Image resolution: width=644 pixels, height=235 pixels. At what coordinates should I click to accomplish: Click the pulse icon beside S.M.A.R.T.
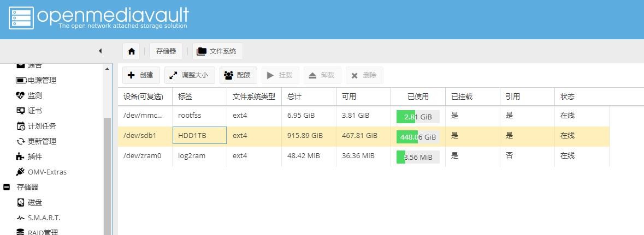21,218
